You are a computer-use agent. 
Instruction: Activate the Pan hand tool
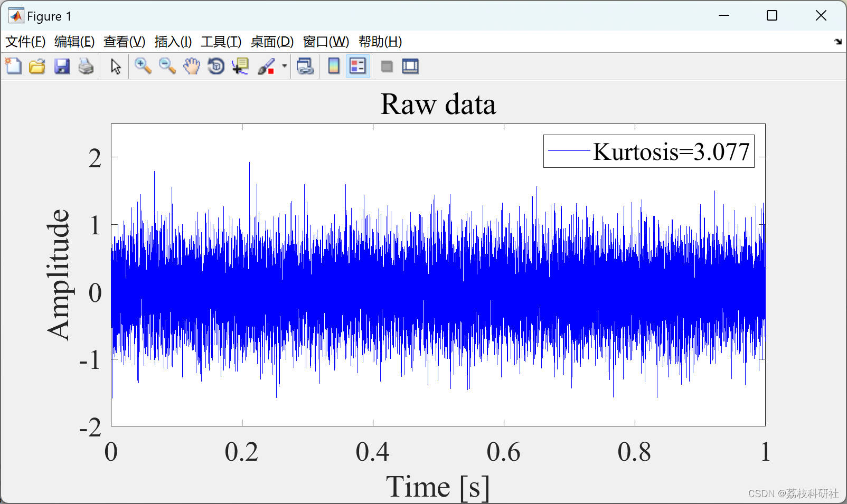point(192,66)
